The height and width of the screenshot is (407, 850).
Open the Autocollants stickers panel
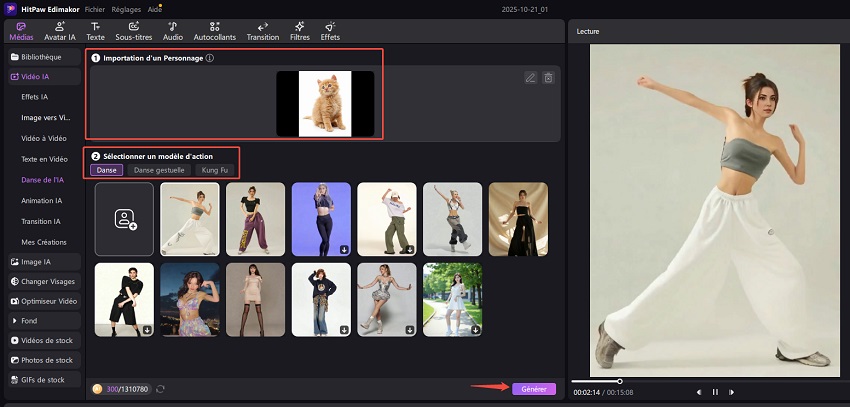point(215,30)
